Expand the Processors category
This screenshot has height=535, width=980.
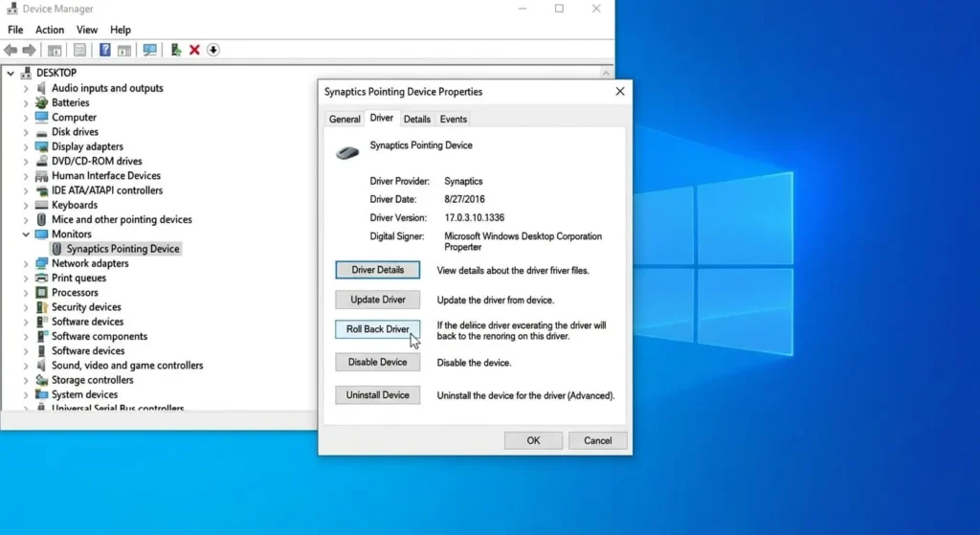pyautogui.click(x=26, y=293)
